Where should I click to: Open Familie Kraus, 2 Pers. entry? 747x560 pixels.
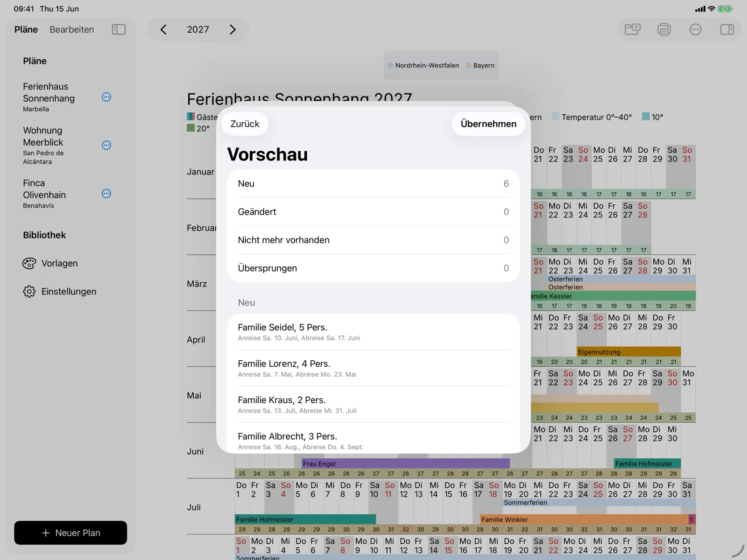tap(373, 405)
